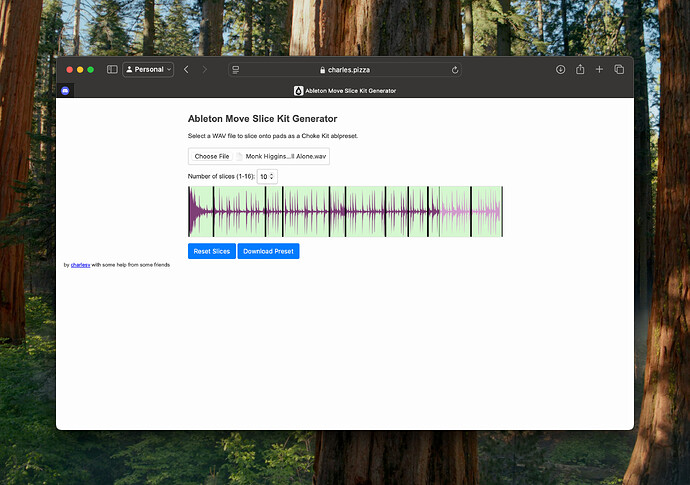Open the charlesv link in the footer
690x485 pixels.
[x=81, y=265]
